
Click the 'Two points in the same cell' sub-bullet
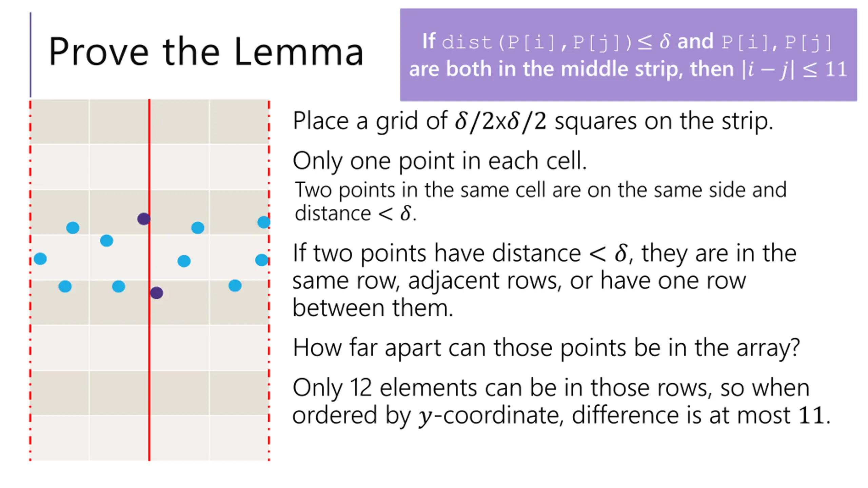540,201
